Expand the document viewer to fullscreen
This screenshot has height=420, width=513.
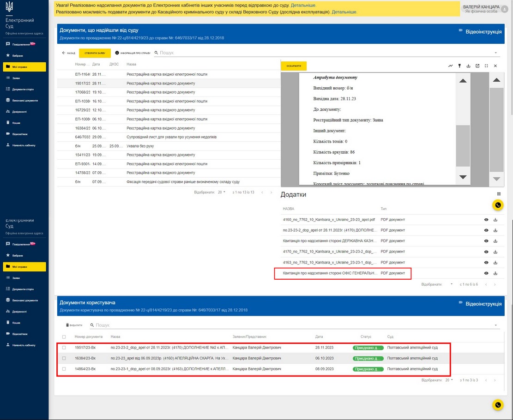[486, 66]
